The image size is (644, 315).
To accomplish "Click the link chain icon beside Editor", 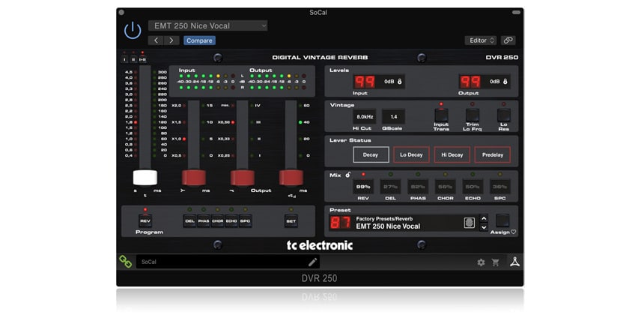I will [508, 40].
